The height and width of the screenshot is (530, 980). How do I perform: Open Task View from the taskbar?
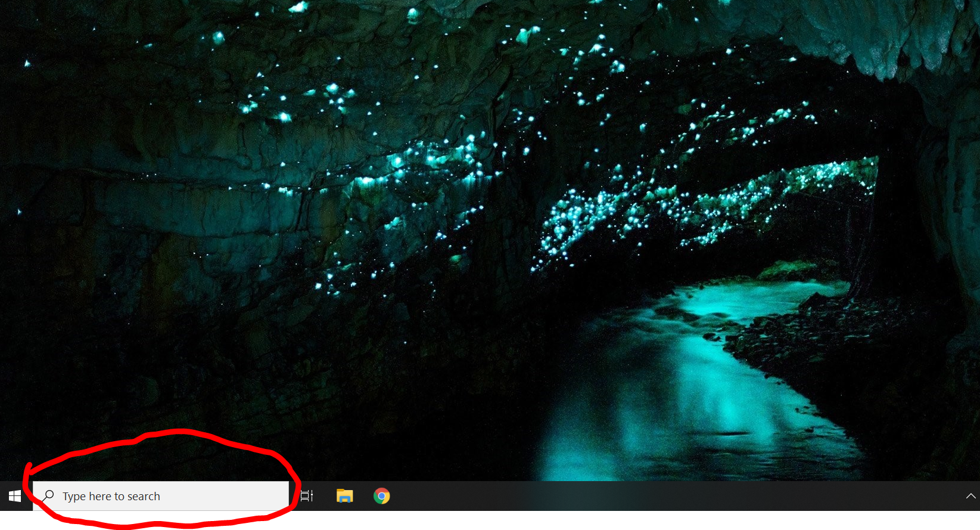(307, 496)
